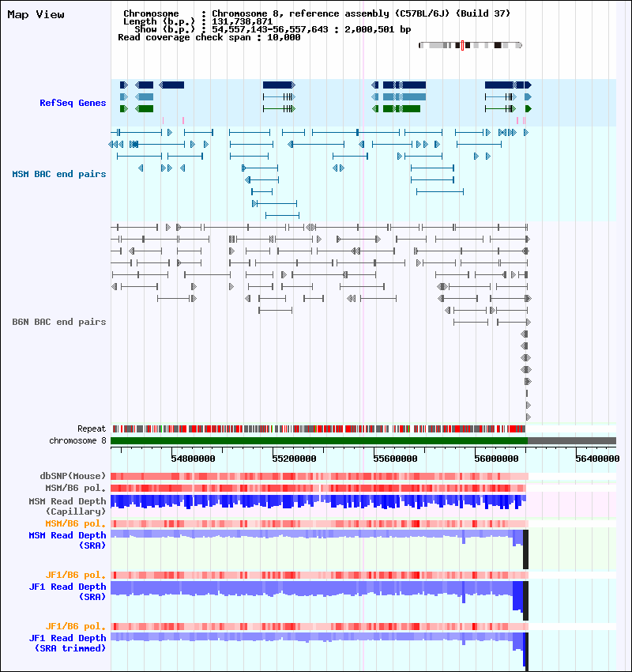The height and width of the screenshot is (672, 632).
Task: Click the 56400000 axis coordinate
Action: pos(597,459)
